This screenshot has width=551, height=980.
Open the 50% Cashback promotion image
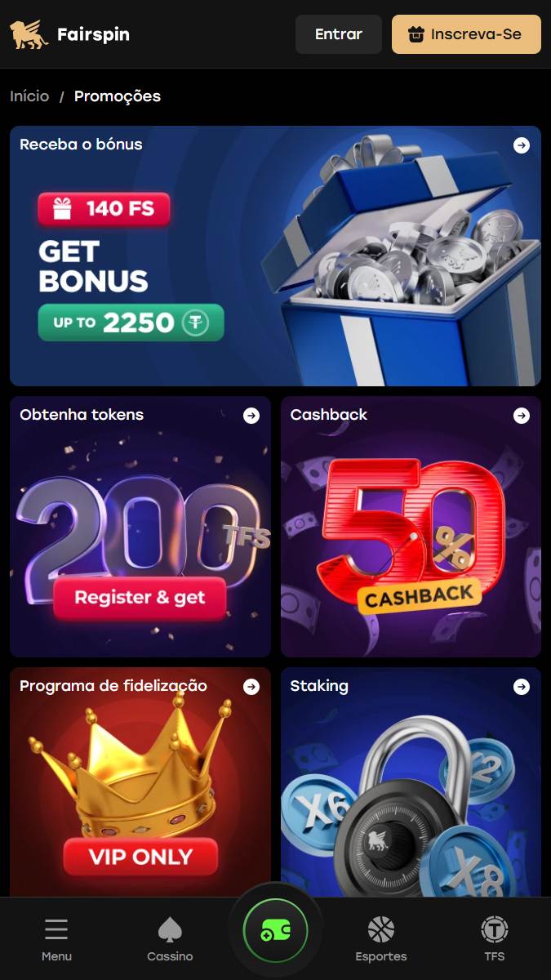(x=411, y=527)
